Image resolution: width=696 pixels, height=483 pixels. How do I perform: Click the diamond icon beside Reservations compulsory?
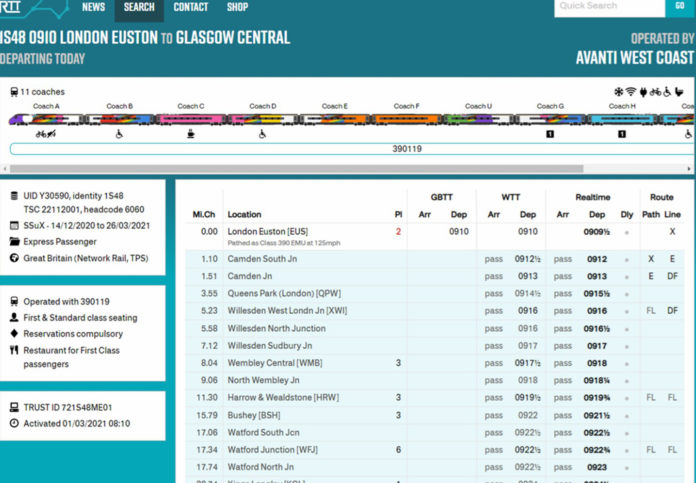click(14, 333)
